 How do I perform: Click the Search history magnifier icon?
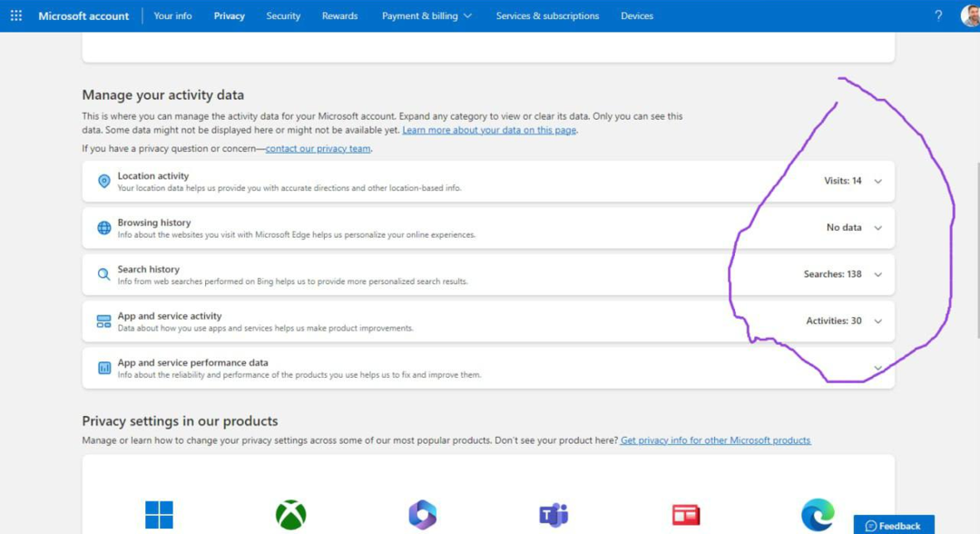point(103,274)
